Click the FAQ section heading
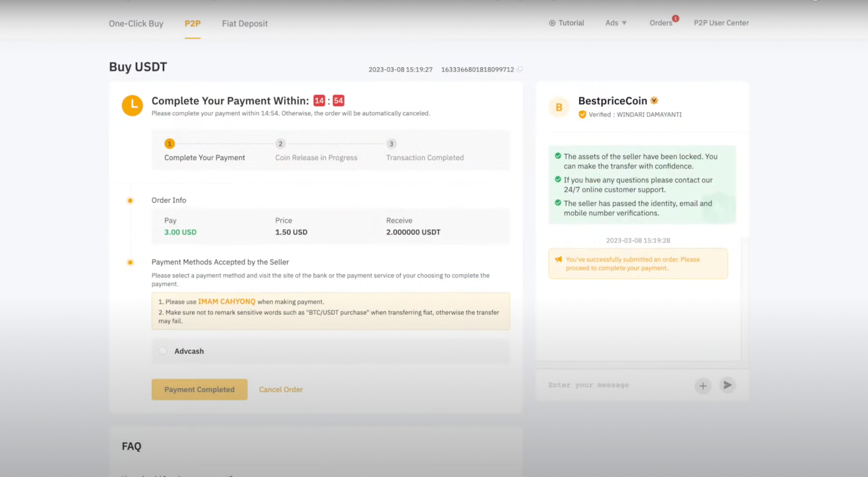 [131, 446]
